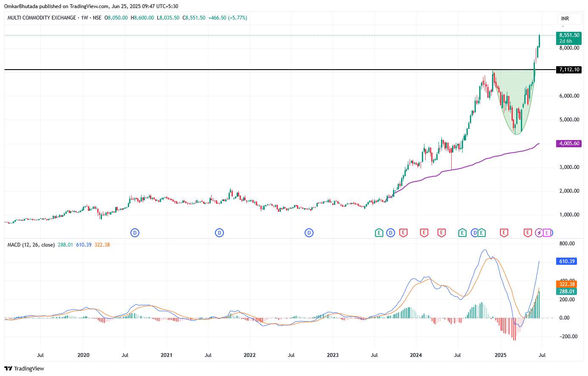Open the MACD (12, 26, close) legend

pos(31,245)
